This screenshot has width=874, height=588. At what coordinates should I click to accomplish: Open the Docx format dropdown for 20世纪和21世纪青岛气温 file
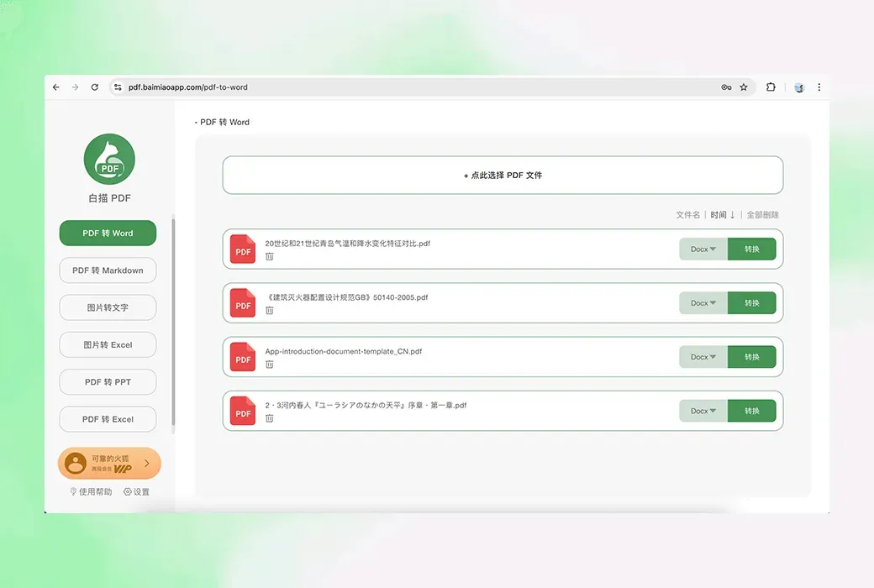click(703, 249)
